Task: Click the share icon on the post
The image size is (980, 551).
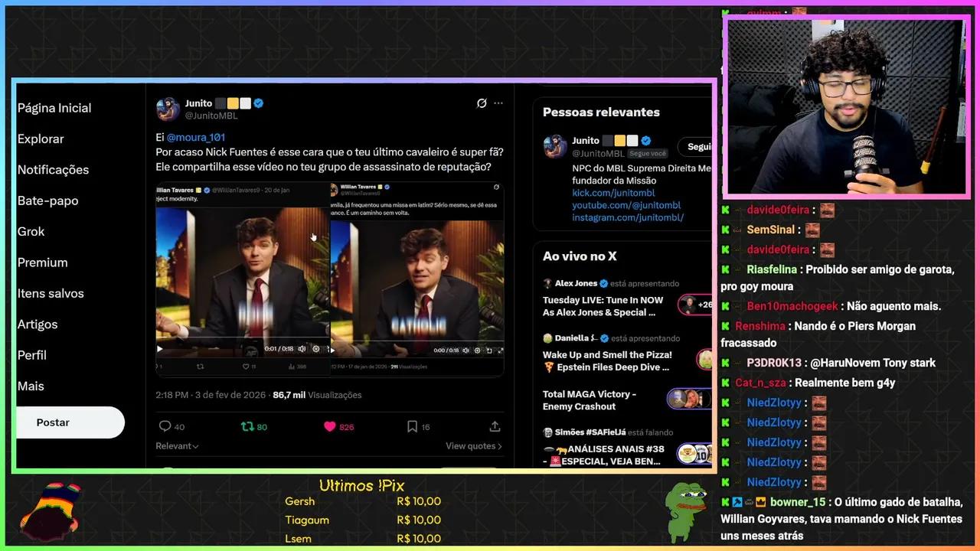Action: [x=495, y=426]
